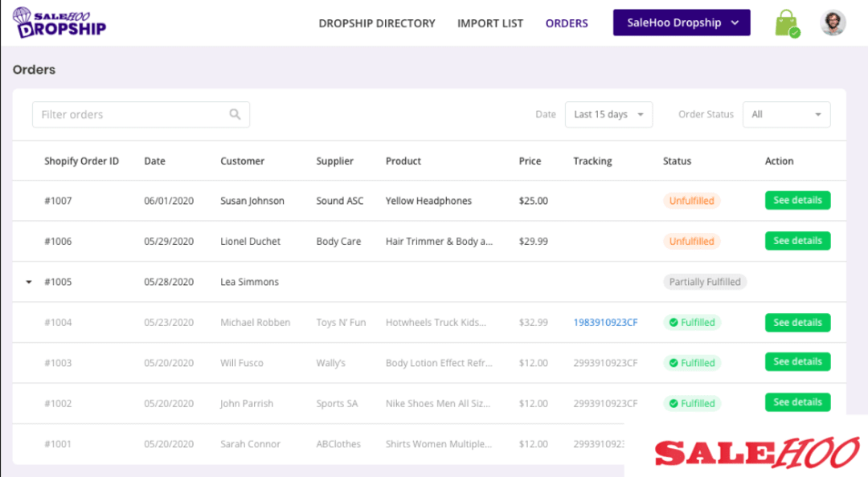
Task: Switch to the Import List tab
Action: 490,23
